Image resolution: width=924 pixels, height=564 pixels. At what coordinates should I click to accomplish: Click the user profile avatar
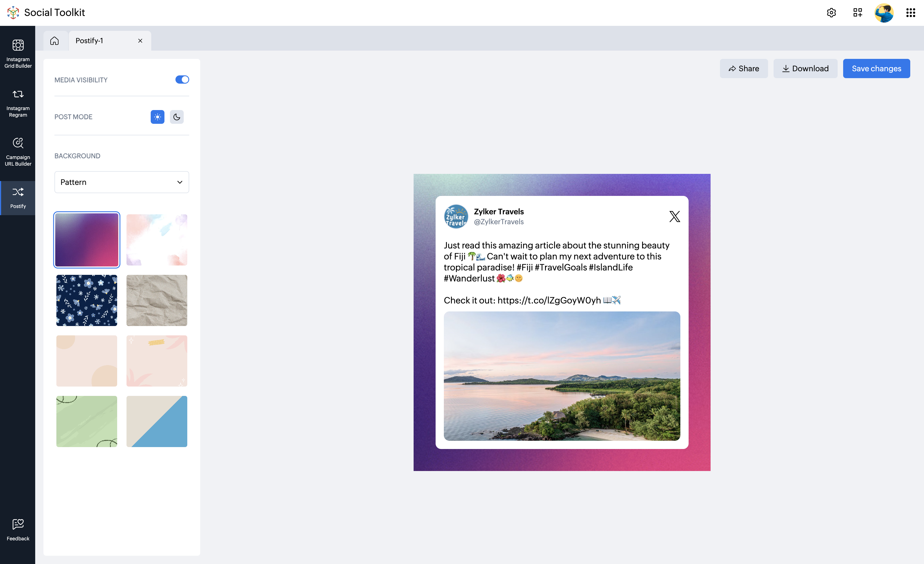[884, 13]
